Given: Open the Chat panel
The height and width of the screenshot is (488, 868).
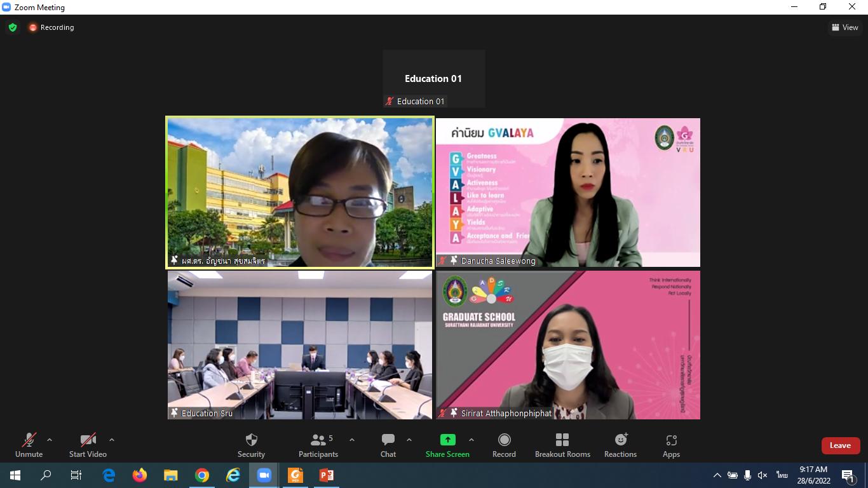Looking at the screenshot, I should click(388, 445).
